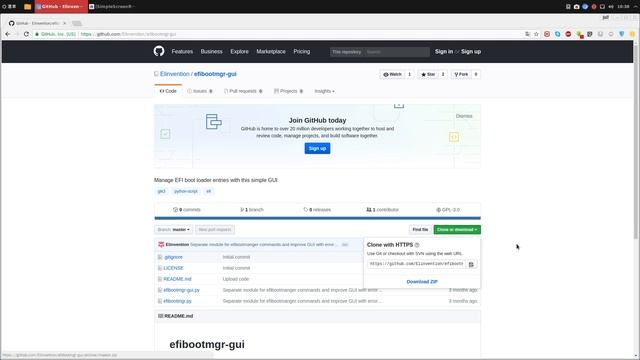Open the README.md file
Image resolution: width=640 pixels, height=360 pixels.
click(x=177, y=279)
